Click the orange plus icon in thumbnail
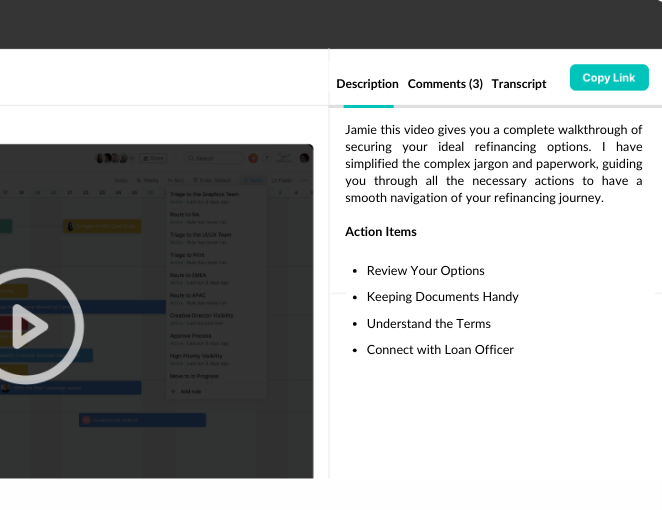 253,158
